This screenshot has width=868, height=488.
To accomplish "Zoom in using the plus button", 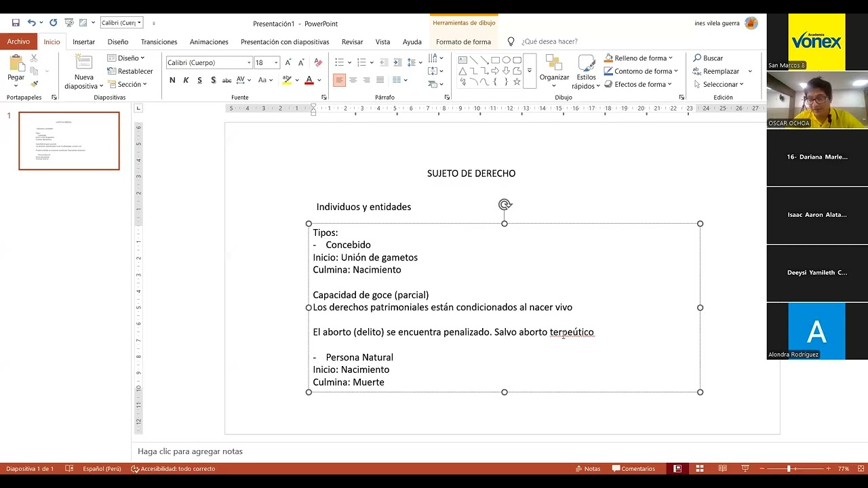I will click(828, 468).
